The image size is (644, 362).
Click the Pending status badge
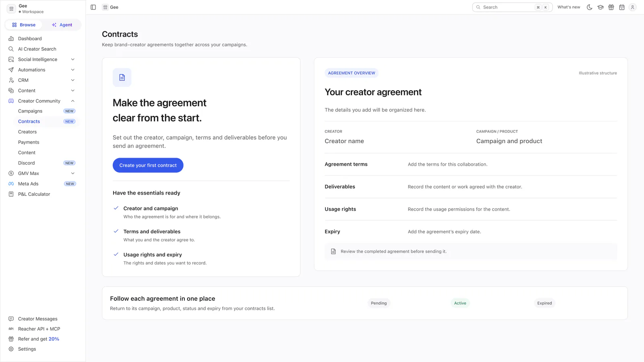pyautogui.click(x=379, y=303)
